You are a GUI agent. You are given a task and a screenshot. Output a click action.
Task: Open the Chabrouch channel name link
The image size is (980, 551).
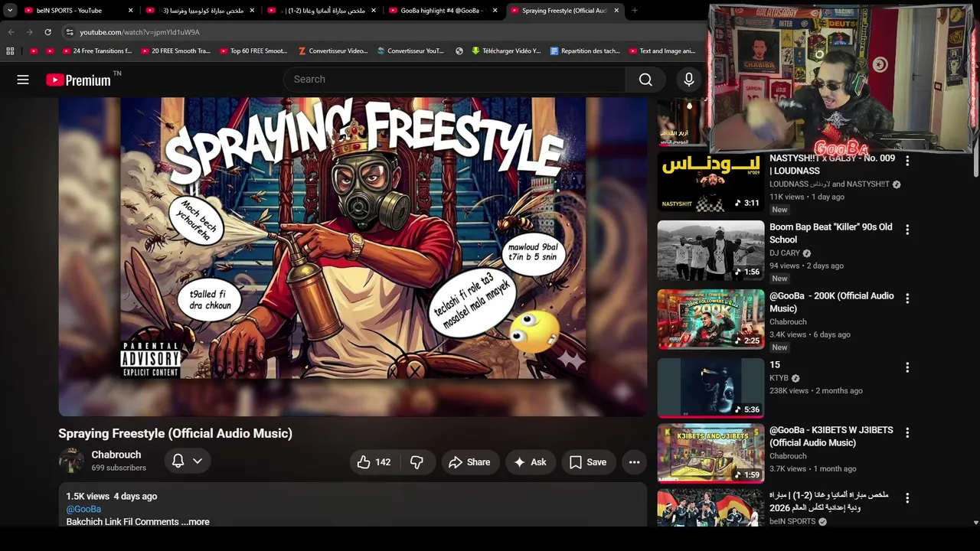click(x=116, y=455)
